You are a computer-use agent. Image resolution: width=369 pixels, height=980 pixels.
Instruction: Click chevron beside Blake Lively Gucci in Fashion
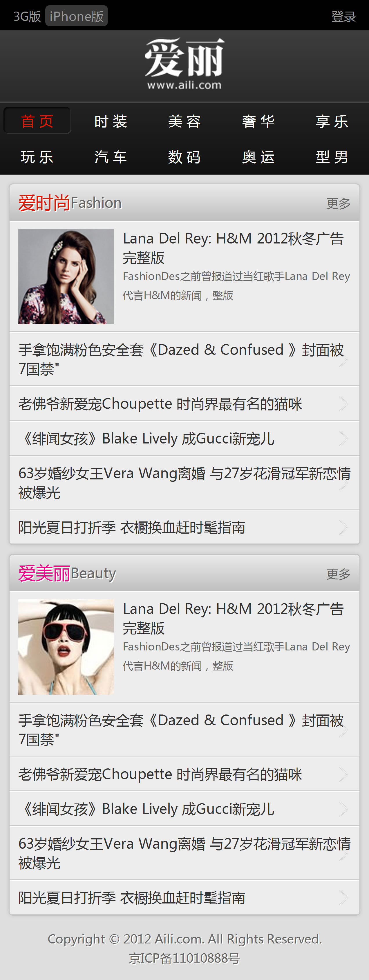(x=343, y=439)
